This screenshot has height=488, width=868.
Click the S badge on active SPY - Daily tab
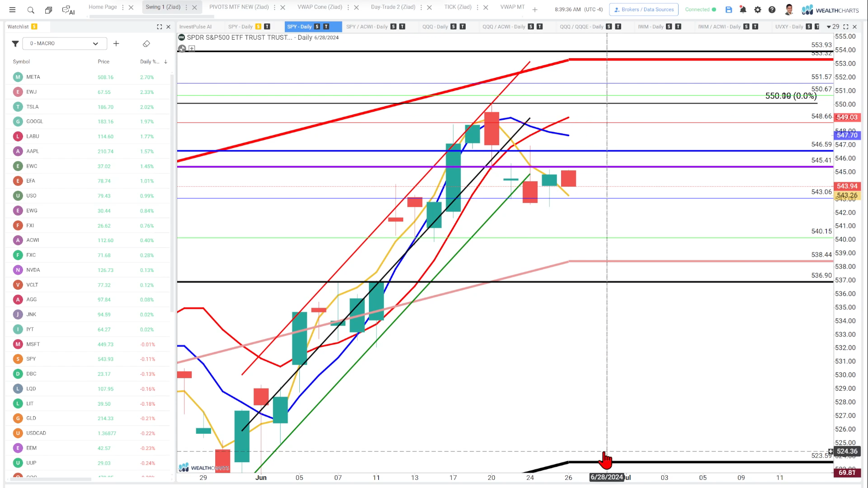coord(317,27)
